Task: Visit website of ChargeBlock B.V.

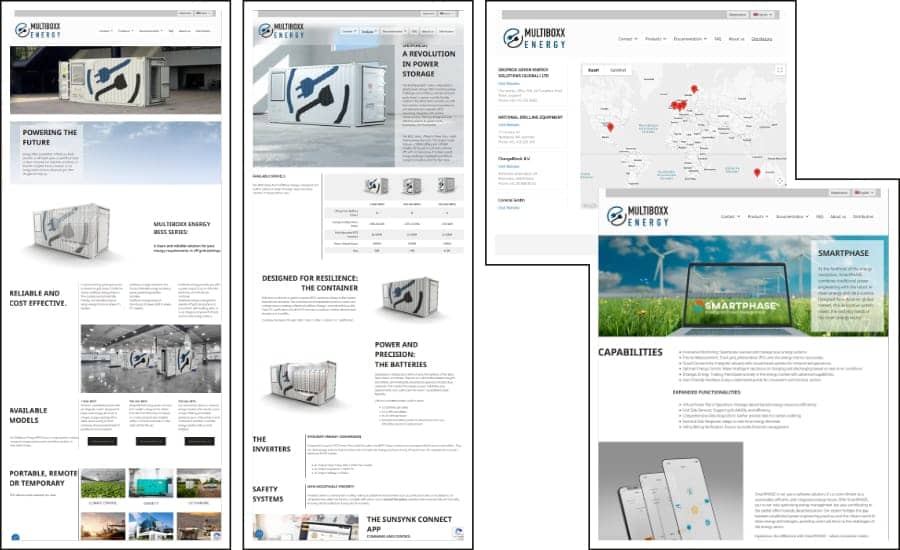Action: 509,166
